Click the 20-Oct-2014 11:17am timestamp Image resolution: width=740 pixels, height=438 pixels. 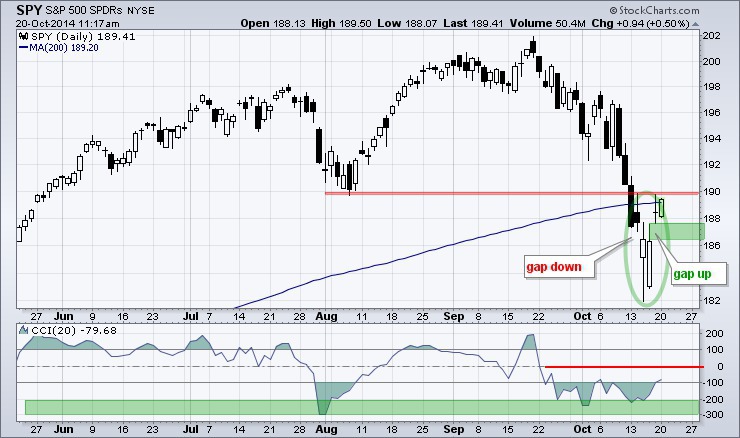[67, 24]
